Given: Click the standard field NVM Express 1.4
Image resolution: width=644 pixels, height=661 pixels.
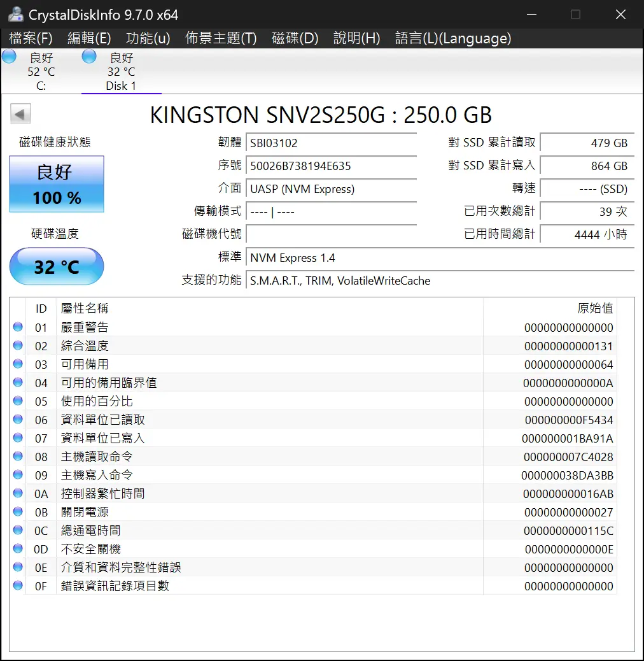Looking at the screenshot, I should tap(440, 257).
